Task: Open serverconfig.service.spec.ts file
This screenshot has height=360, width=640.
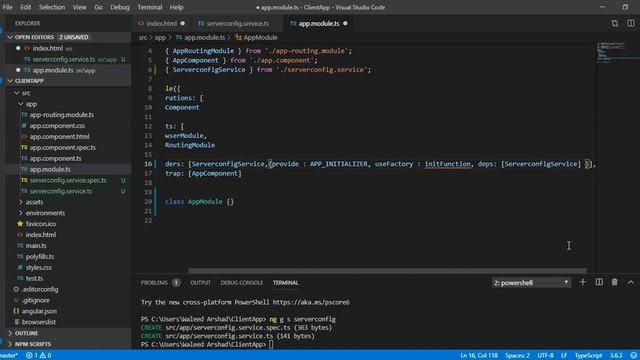Action: click(68, 180)
